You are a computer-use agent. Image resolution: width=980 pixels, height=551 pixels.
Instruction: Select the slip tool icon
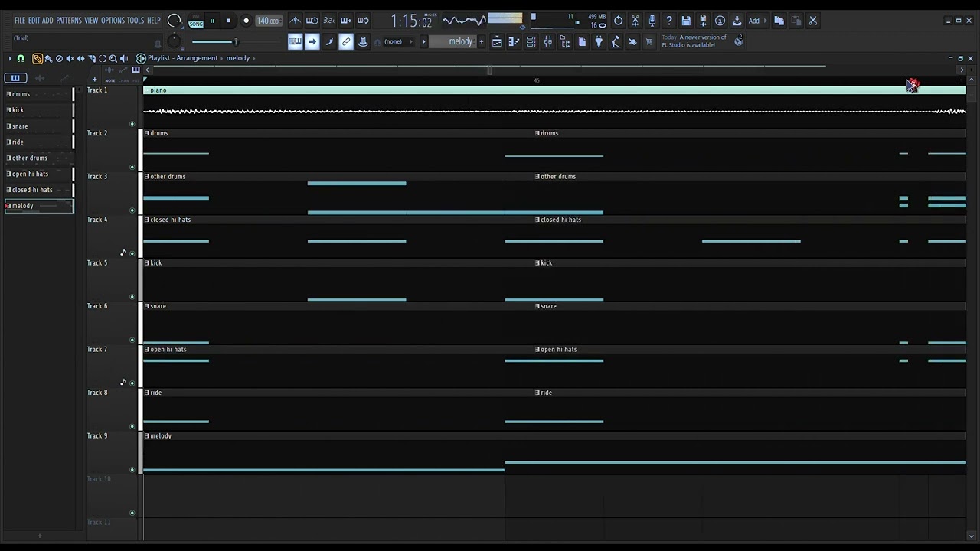(80, 58)
